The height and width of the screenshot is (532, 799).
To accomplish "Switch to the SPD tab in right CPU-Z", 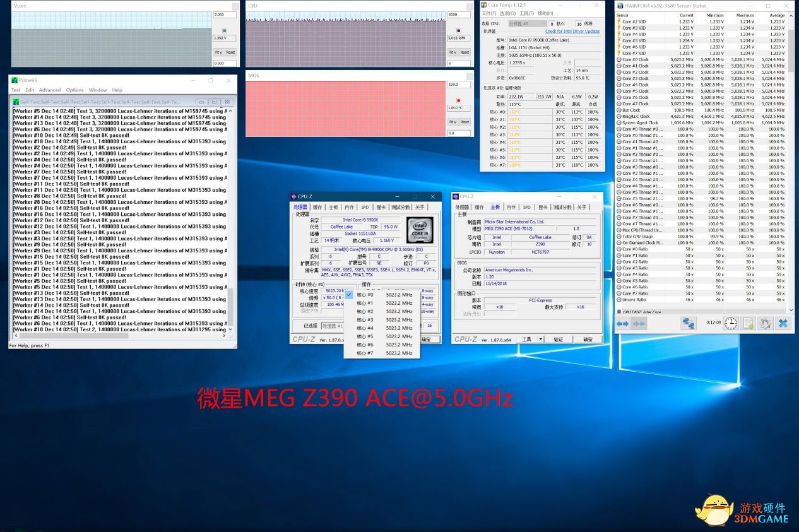I will click(x=526, y=207).
